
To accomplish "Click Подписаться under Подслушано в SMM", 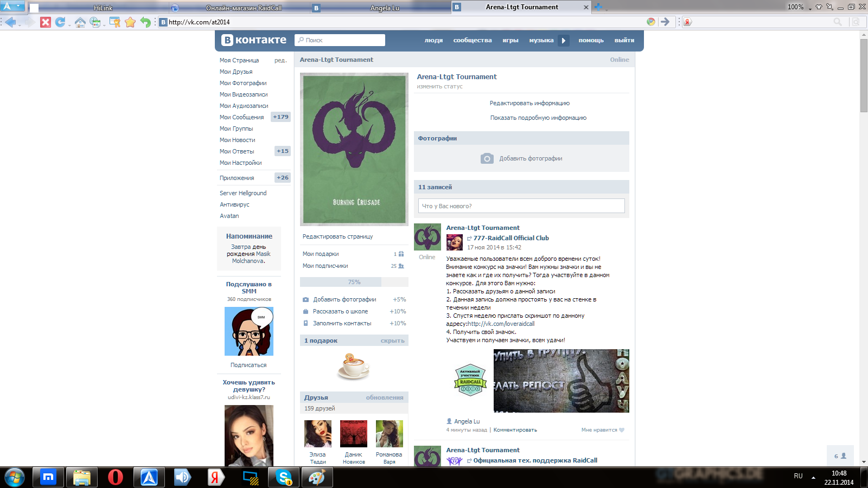I will click(248, 365).
